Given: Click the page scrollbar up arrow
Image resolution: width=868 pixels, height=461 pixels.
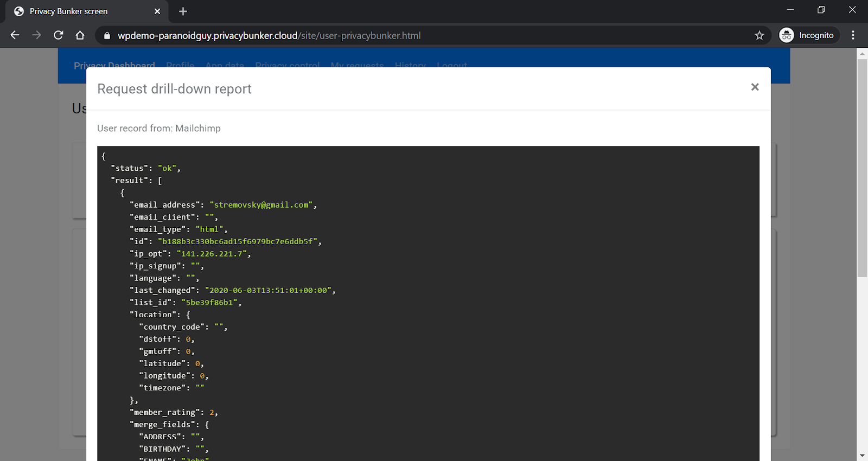Looking at the screenshot, I should pos(862,53).
